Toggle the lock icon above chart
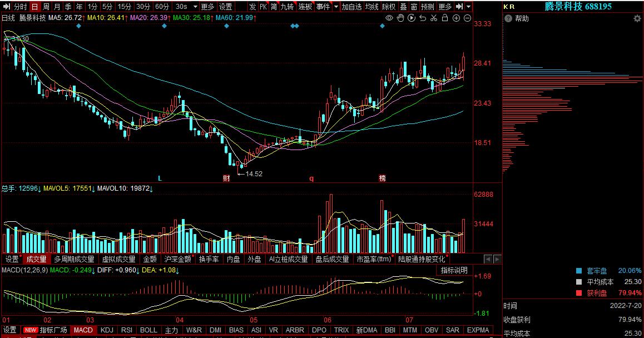The height and width of the screenshot is (338, 644). (x=445, y=18)
